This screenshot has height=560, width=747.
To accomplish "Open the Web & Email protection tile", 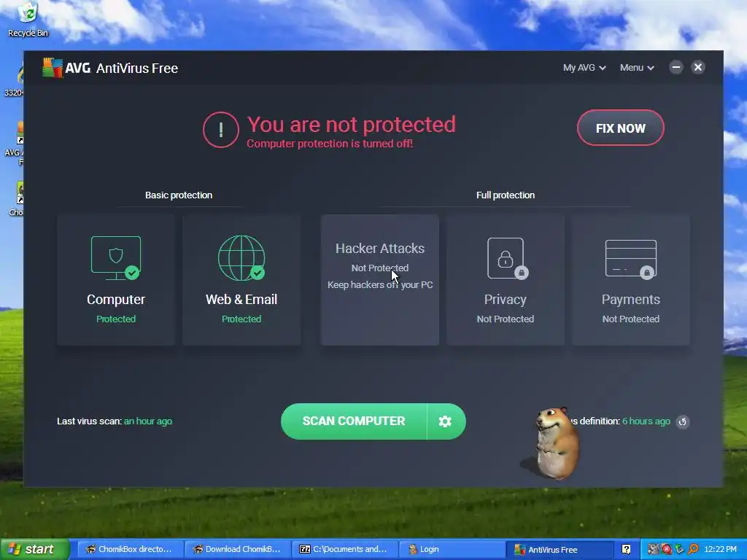I will click(241, 279).
